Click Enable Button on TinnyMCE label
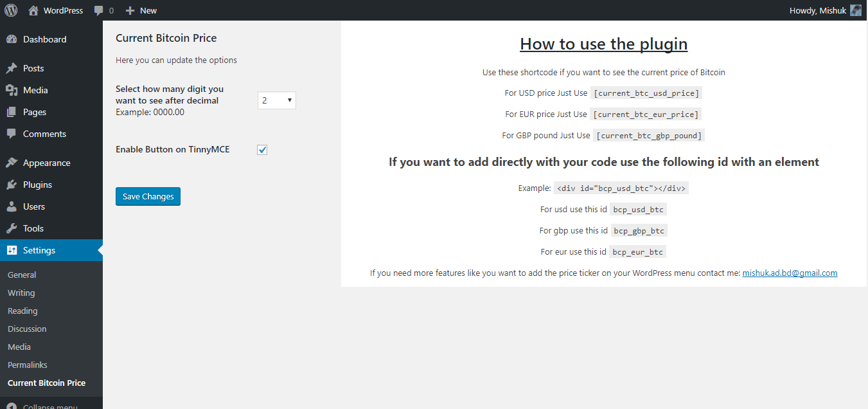The height and width of the screenshot is (409, 868). tap(173, 149)
